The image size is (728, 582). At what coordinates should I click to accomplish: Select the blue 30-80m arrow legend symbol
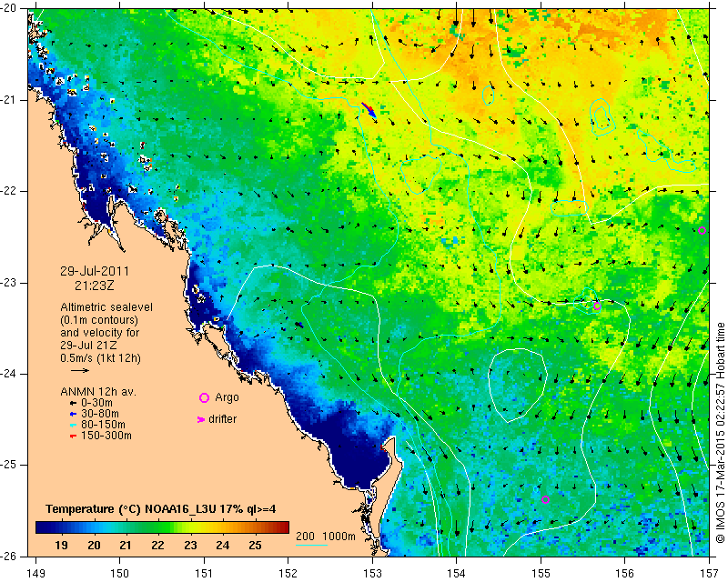click(73, 414)
